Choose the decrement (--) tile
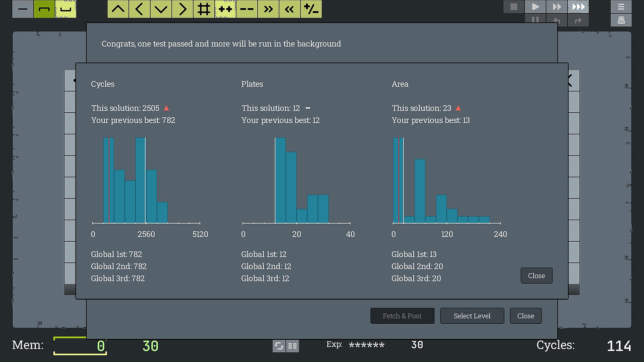 pos(247,9)
